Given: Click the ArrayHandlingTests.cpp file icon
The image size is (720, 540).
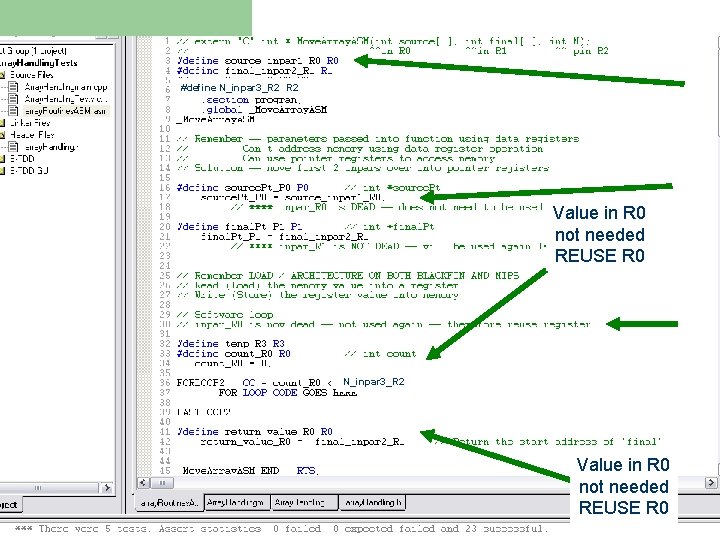Looking at the screenshot, I should 14,99.
